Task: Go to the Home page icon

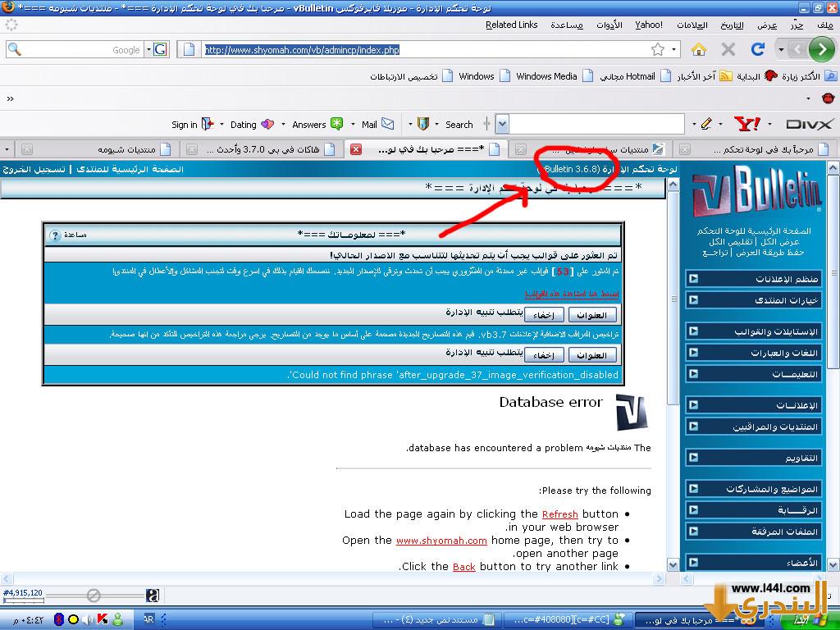Action: point(699,50)
